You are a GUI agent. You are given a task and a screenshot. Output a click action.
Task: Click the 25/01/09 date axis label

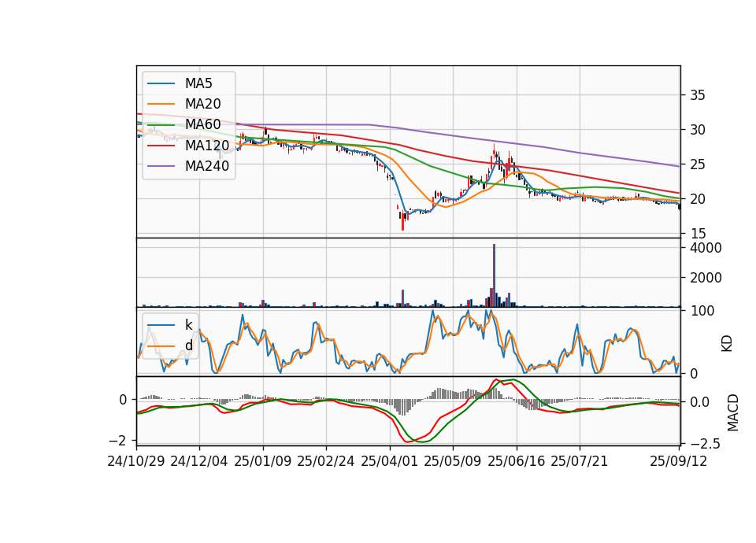click(x=263, y=461)
